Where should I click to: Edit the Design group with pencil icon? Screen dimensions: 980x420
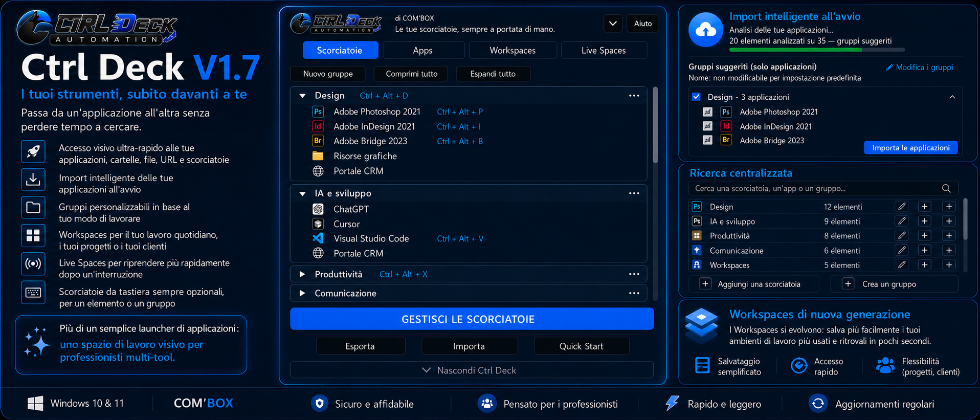[x=902, y=207]
